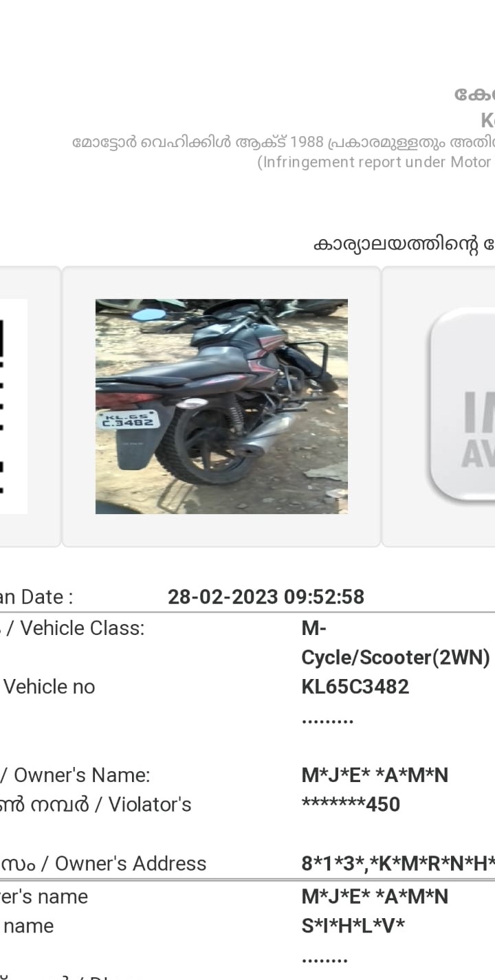Tap the image not available placeholder
495x980 pixels.
461,406
